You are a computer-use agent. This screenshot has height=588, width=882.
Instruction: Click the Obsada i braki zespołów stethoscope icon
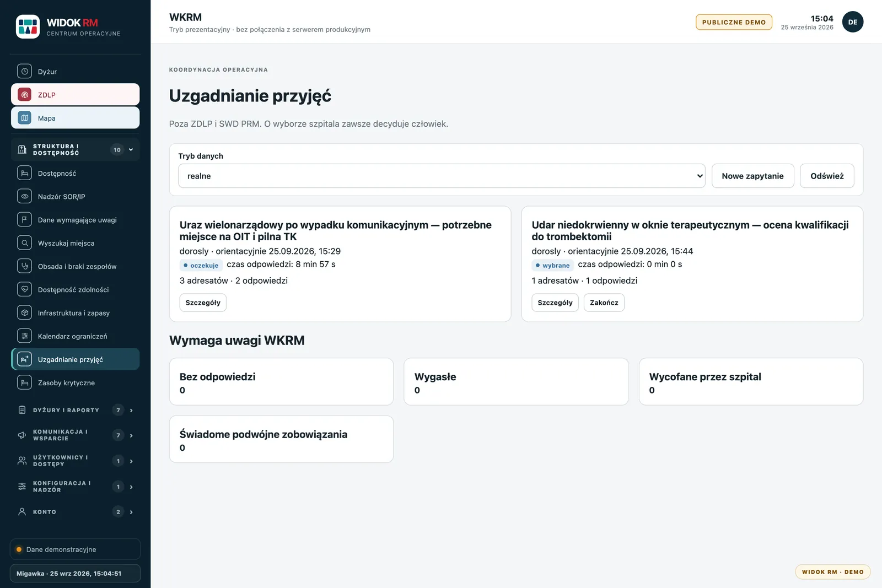click(x=24, y=266)
